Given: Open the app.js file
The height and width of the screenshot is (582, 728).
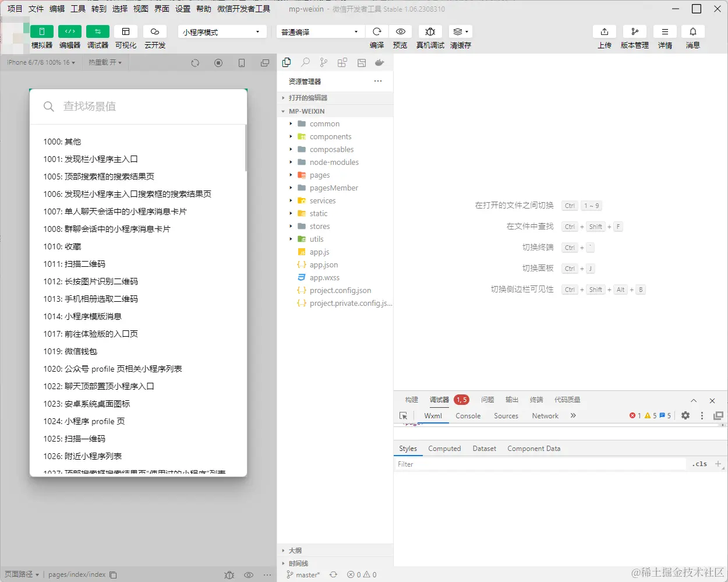Looking at the screenshot, I should pyautogui.click(x=335, y=252).
